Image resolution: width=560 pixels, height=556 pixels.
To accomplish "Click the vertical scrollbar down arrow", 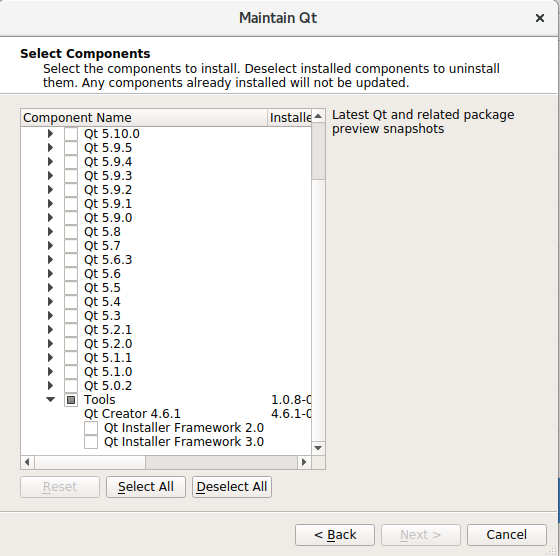I will coord(318,448).
